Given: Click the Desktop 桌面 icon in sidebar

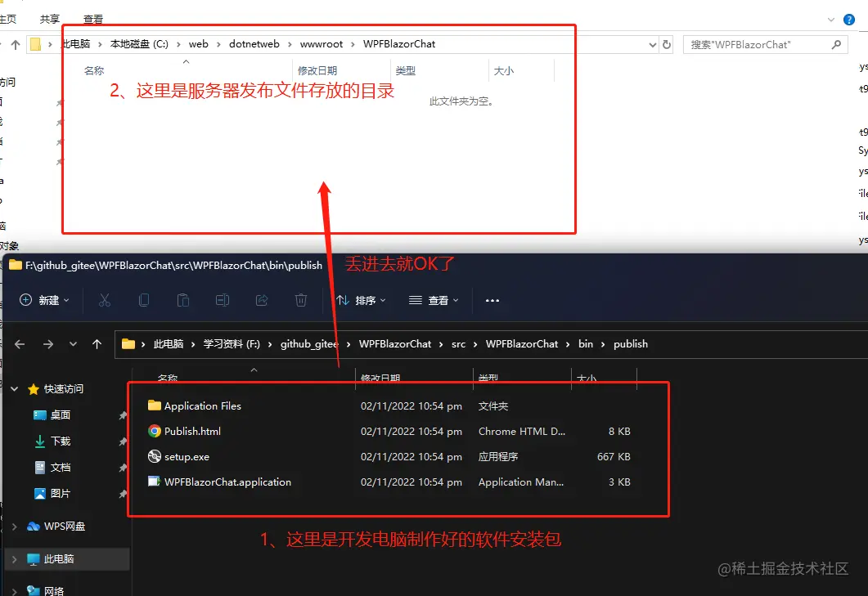Looking at the screenshot, I should click(40, 415).
